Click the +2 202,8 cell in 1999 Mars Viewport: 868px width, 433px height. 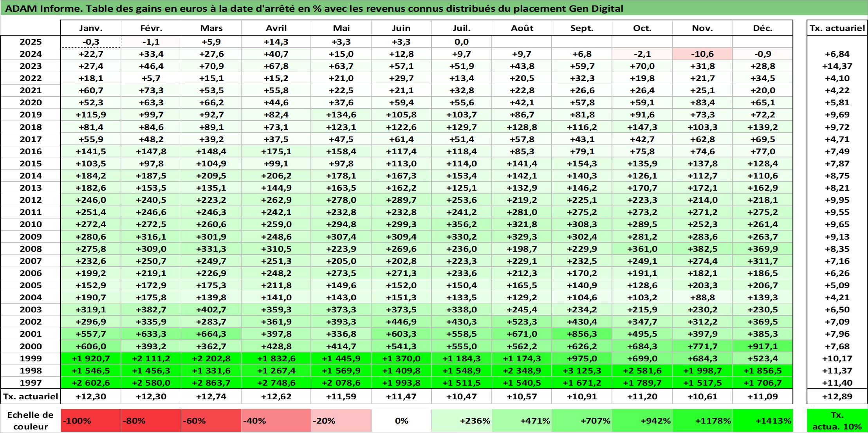(x=211, y=358)
